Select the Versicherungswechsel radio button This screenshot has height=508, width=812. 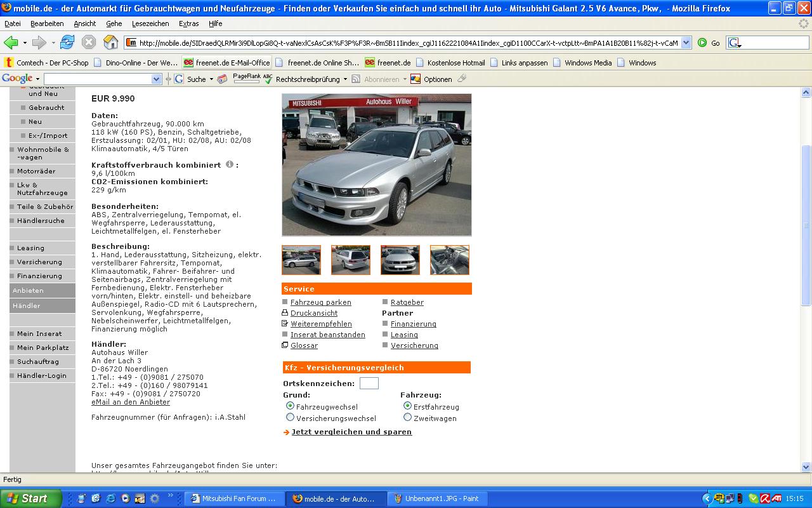[x=290, y=418]
